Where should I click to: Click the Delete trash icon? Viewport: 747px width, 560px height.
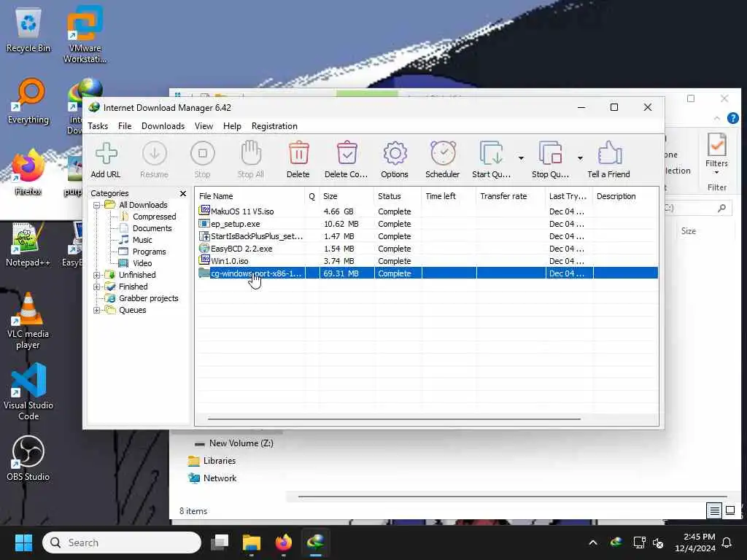coord(298,154)
